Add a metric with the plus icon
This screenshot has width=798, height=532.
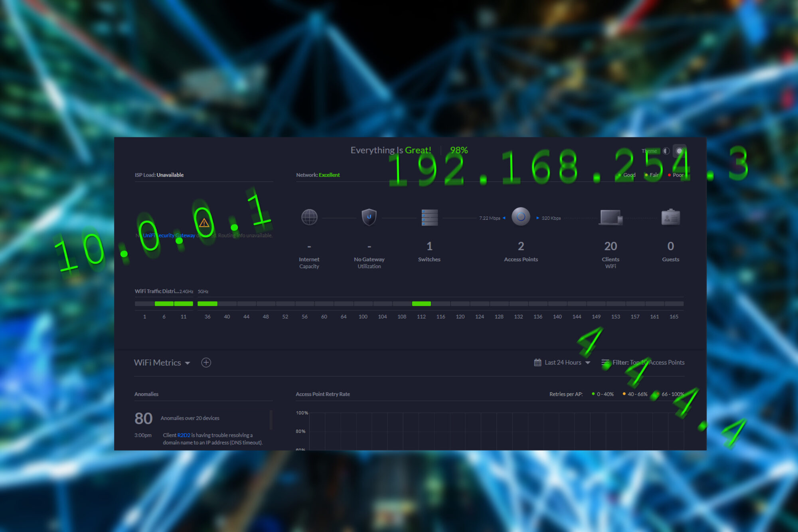click(x=206, y=362)
